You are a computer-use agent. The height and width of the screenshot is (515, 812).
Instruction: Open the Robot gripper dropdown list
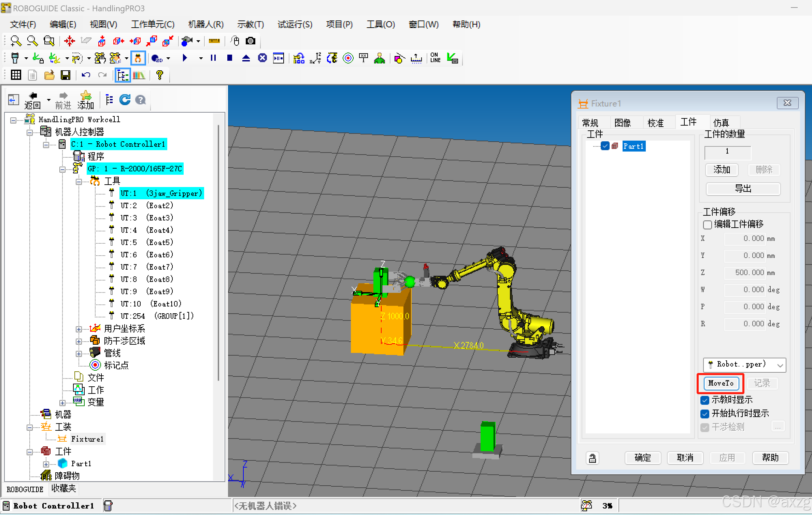780,365
